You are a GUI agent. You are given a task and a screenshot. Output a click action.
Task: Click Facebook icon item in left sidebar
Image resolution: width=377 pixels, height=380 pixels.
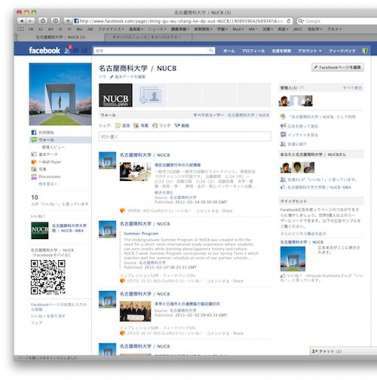[x=42, y=132]
